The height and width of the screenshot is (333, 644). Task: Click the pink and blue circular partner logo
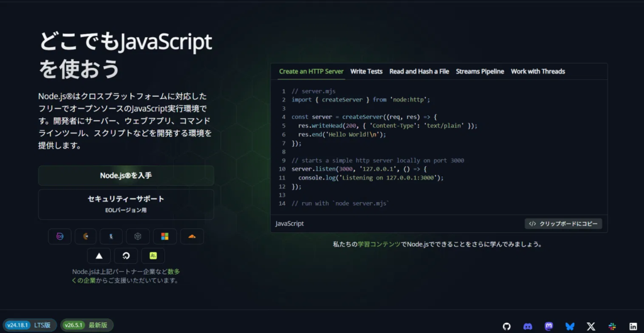pos(60,237)
